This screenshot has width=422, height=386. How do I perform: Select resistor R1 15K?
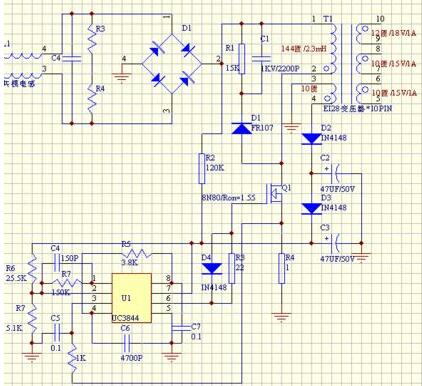[x=242, y=58]
